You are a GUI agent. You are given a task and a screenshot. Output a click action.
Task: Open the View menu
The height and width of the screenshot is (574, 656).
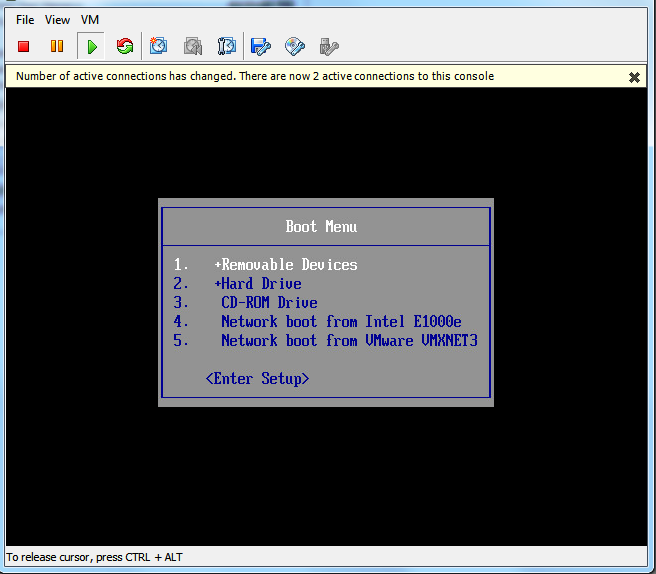coord(57,19)
